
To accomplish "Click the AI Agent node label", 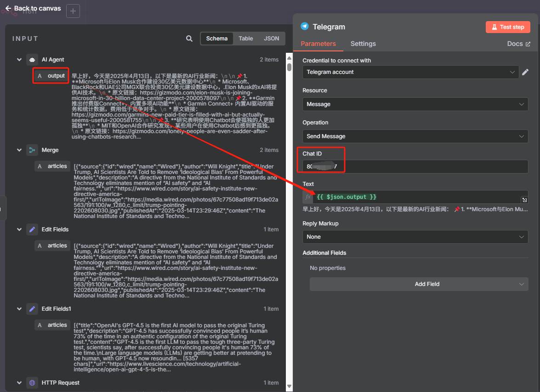I will [x=53, y=60].
